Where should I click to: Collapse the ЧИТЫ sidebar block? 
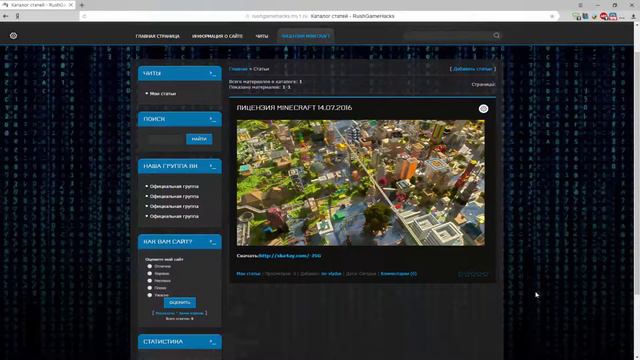(x=213, y=73)
